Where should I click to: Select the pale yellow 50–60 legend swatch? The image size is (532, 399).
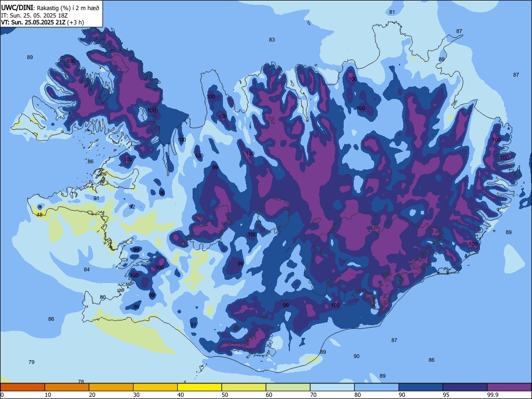(244, 387)
